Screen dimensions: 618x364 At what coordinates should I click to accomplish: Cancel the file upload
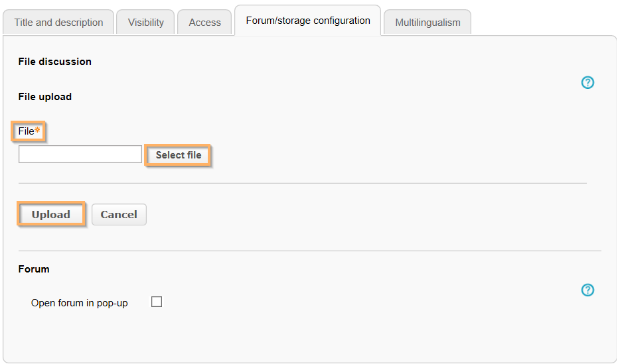pos(119,214)
